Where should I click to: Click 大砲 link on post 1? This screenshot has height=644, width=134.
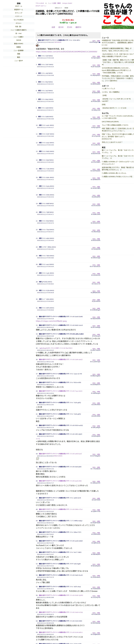[98, 41]
